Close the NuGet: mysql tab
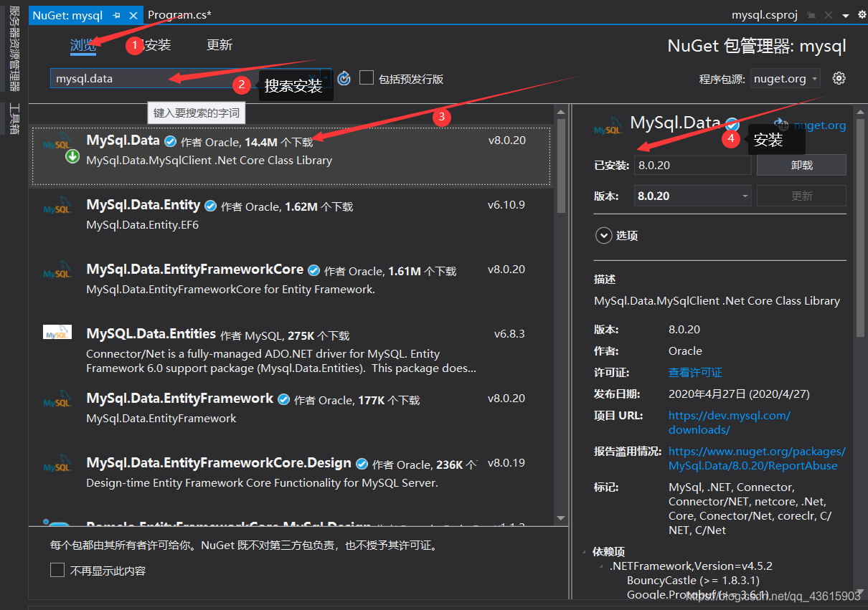The width and height of the screenshot is (868, 610). 133,15
